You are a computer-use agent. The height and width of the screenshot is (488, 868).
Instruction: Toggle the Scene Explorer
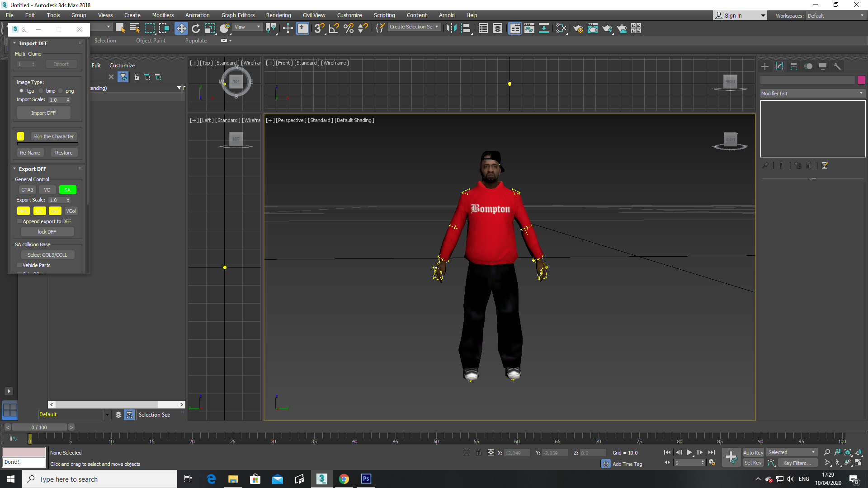click(x=483, y=28)
